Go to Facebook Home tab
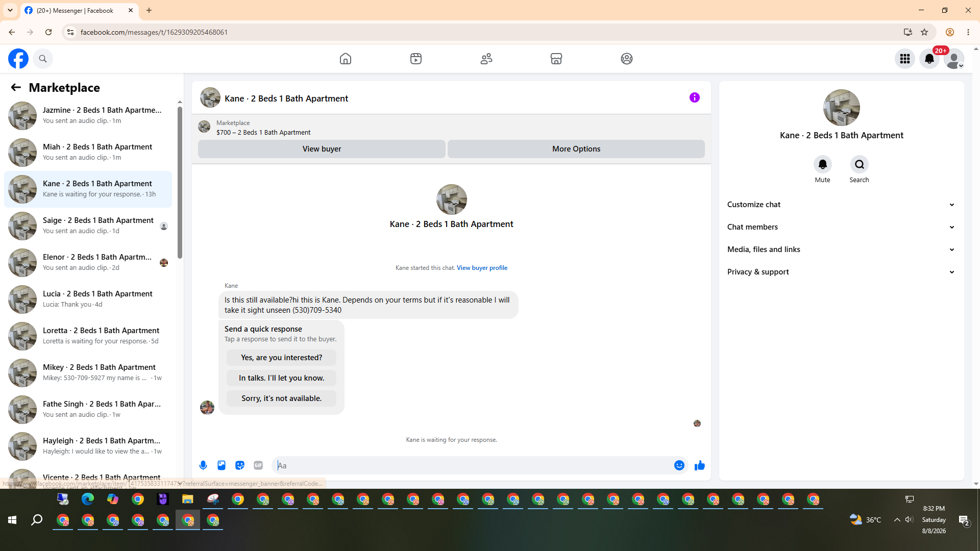 (346, 59)
